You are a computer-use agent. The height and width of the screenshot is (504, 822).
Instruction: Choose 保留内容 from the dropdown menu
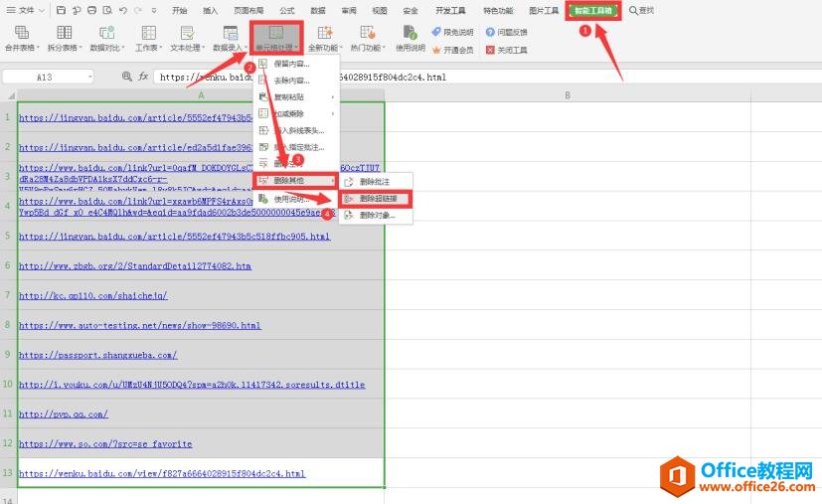291,64
